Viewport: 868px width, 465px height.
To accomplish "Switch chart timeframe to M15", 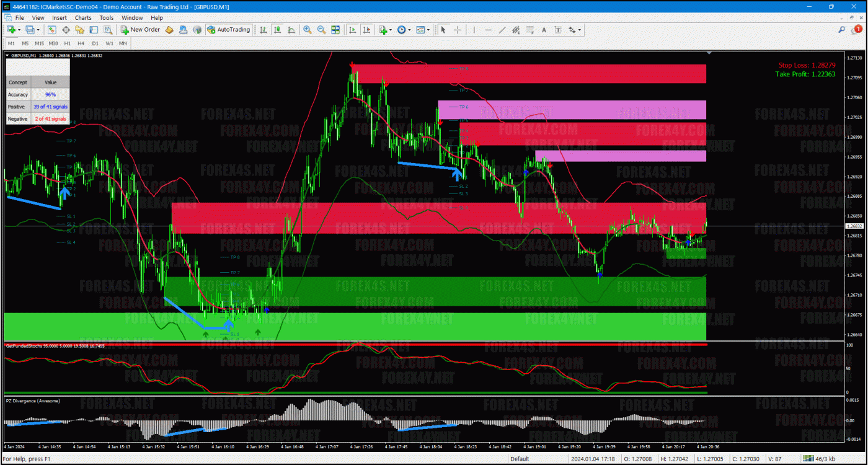I will click(39, 43).
